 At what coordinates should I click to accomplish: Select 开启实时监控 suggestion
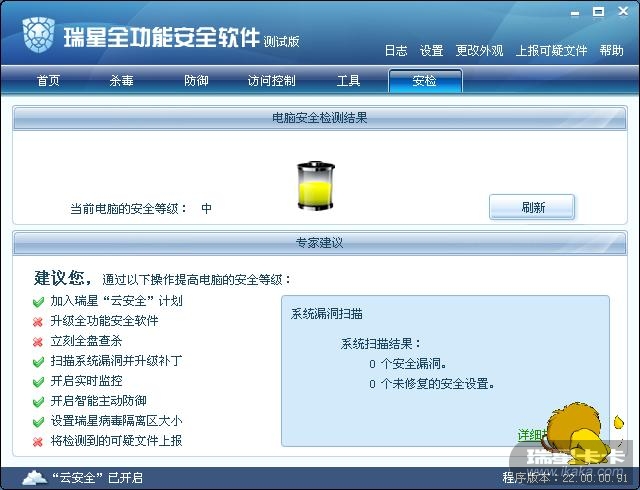point(86,381)
